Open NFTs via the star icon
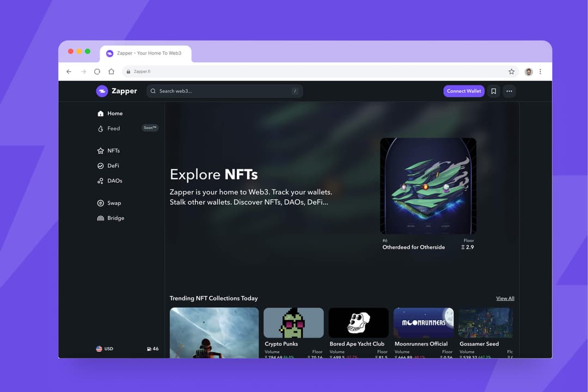The height and width of the screenshot is (392, 588). pyautogui.click(x=101, y=150)
